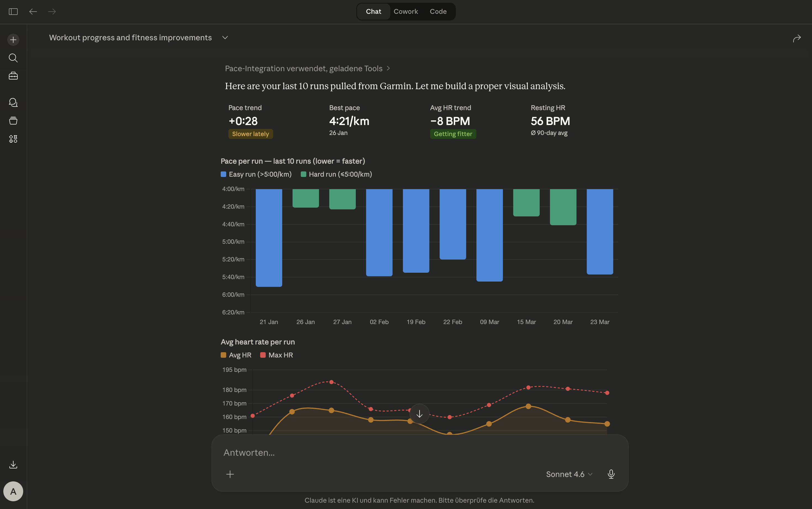This screenshot has height=509, width=812.
Task: Open the search icon in sidebar
Action: point(13,58)
